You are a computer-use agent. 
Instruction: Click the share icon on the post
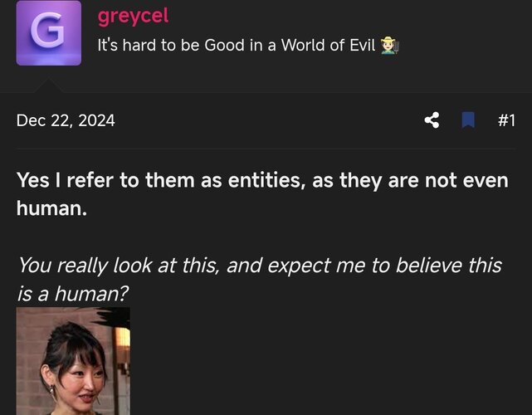[x=432, y=120]
